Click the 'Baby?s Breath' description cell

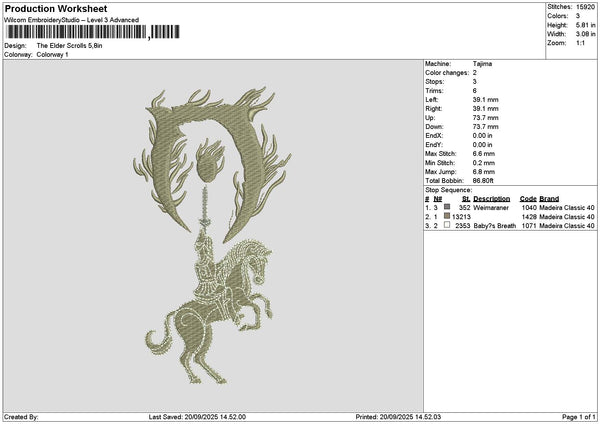[x=495, y=226]
